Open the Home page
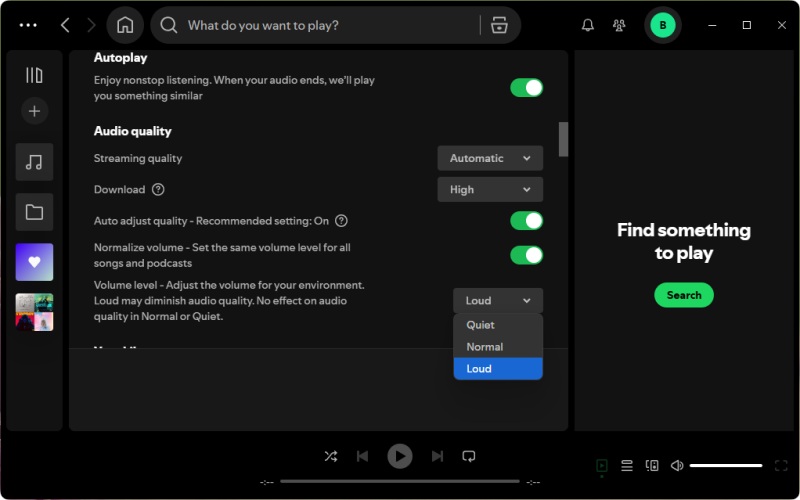The height and width of the screenshot is (500, 800). click(125, 25)
